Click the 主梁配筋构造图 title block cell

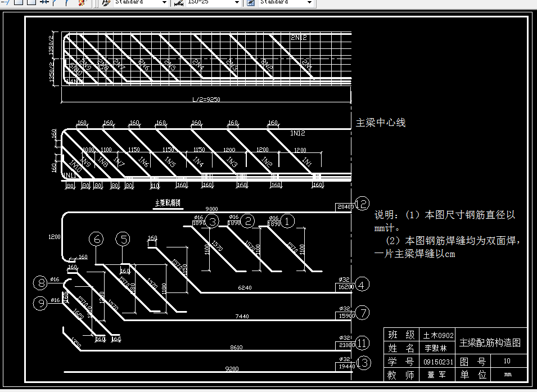[x=491, y=343]
